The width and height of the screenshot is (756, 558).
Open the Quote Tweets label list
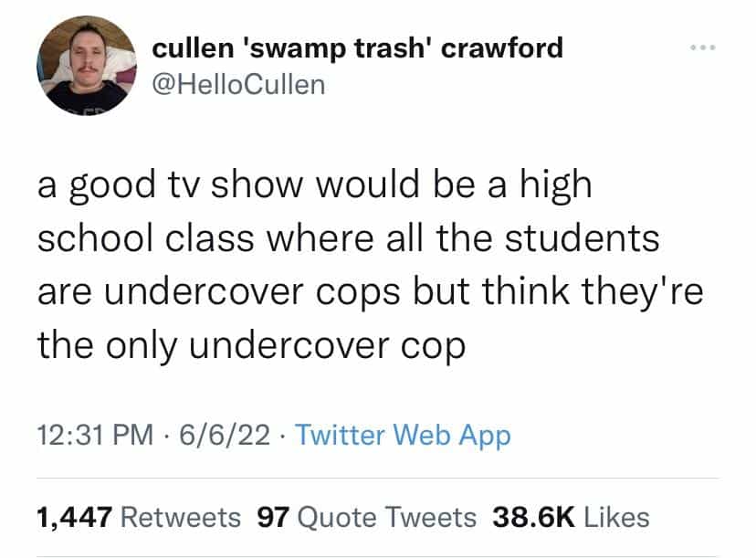point(387,518)
